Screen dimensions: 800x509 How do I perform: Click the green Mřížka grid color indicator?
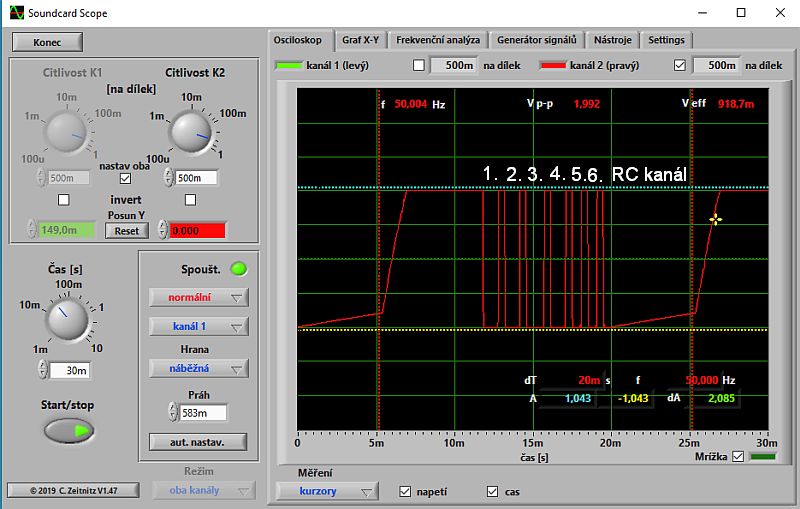tap(764, 457)
